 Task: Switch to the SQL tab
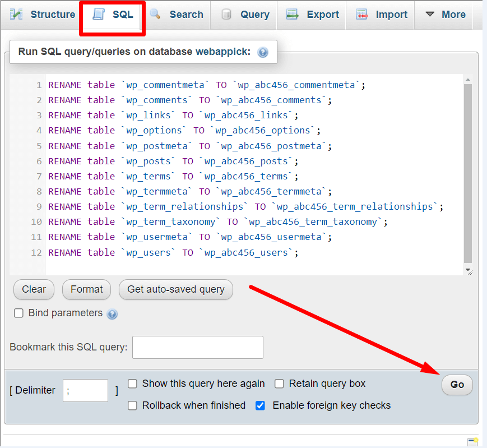[x=113, y=15]
